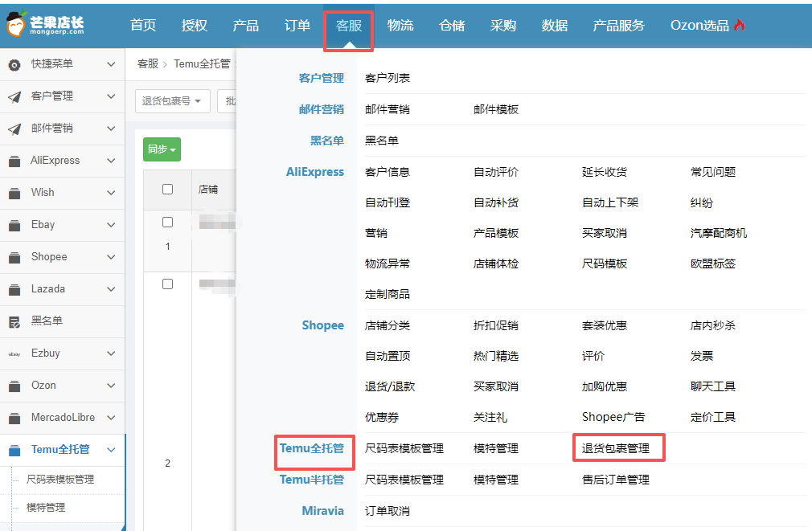Tick the select-all checkbox in table header
This screenshot has height=531, width=812.
(x=167, y=190)
